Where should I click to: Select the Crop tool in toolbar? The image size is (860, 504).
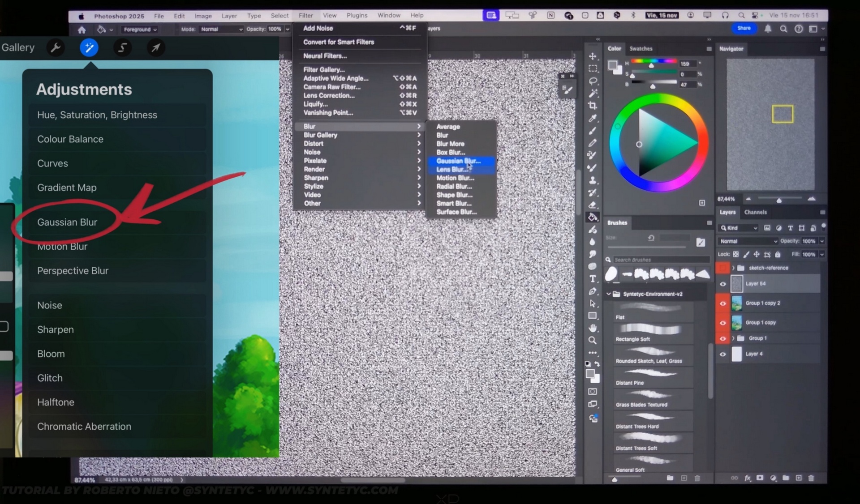(593, 106)
